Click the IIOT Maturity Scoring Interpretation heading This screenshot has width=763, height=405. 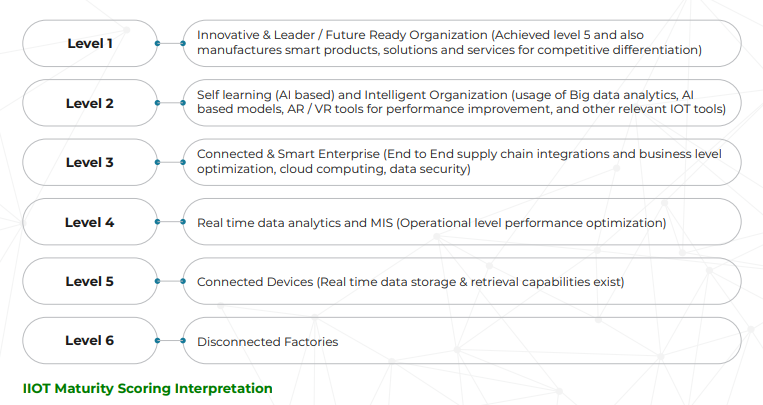(x=147, y=387)
